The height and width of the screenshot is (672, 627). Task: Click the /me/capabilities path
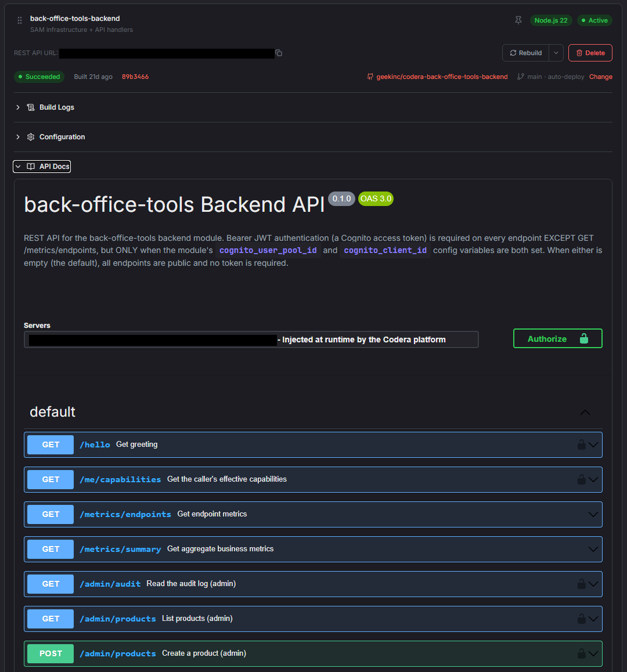point(121,479)
